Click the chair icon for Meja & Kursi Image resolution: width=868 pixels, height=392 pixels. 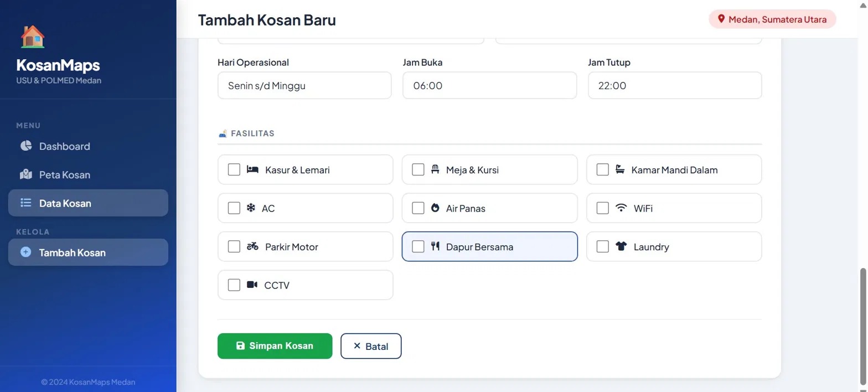tap(435, 169)
